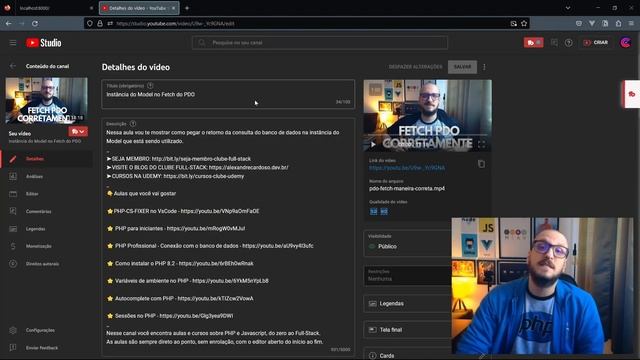Open the site security lock icon
This screenshot has height=360, width=640.
pyautogui.click(x=100, y=24)
